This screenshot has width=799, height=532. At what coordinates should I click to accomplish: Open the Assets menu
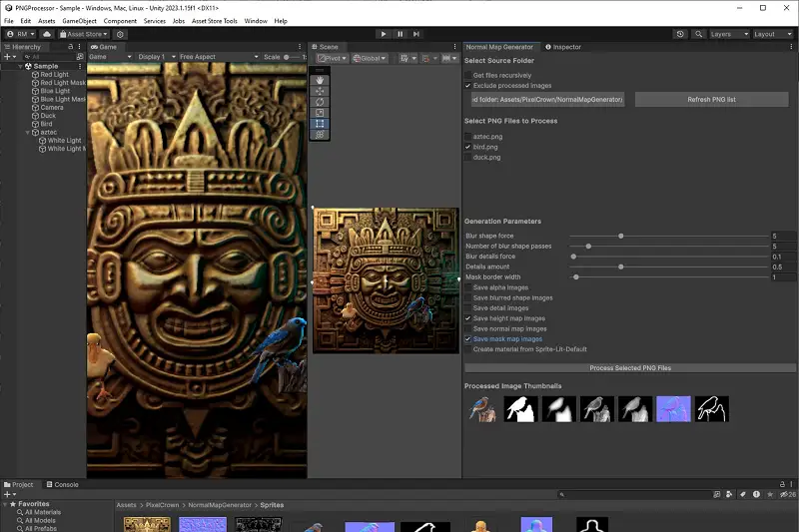[x=46, y=21]
